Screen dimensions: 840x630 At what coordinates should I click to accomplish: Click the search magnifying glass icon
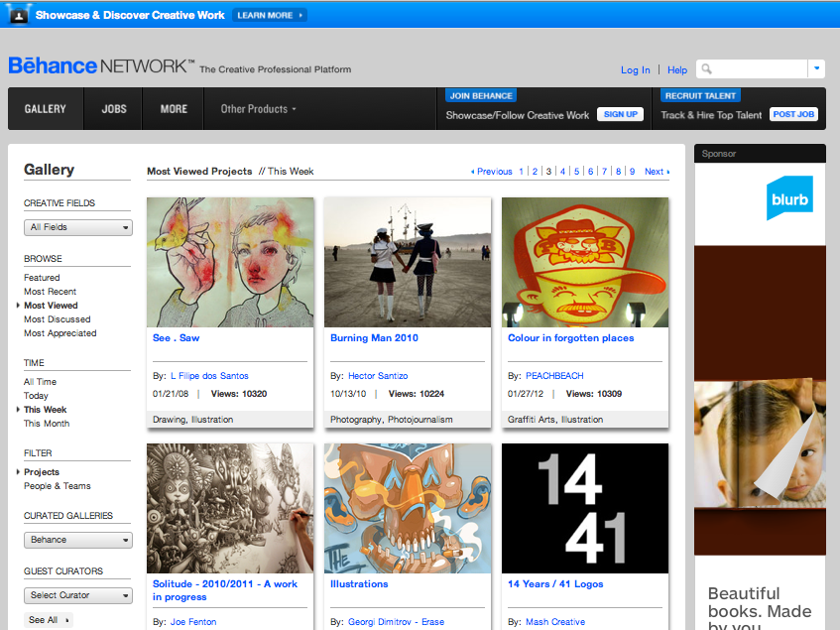706,69
